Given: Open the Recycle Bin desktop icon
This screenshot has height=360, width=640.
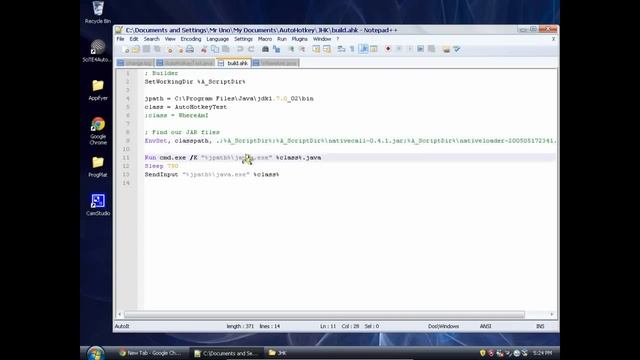Looking at the screenshot, I should [x=98, y=13].
